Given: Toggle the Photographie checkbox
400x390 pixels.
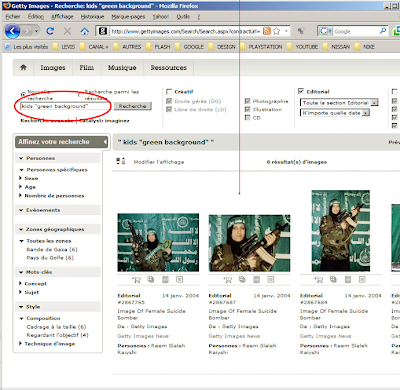Looking at the screenshot, I should 247,101.
